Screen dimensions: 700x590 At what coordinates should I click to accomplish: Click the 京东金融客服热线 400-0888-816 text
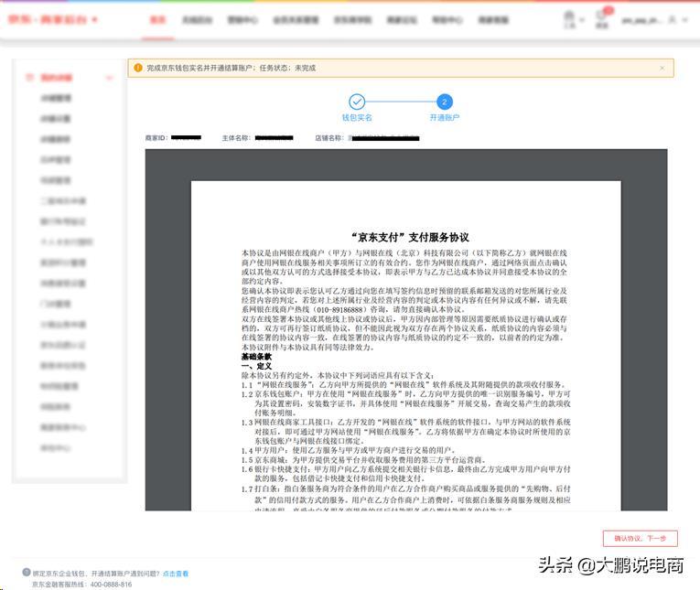pyautogui.click(x=81, y=585)
